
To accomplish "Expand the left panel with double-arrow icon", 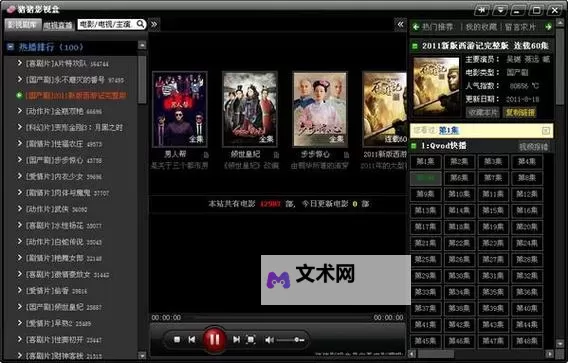I will [154, 24].
